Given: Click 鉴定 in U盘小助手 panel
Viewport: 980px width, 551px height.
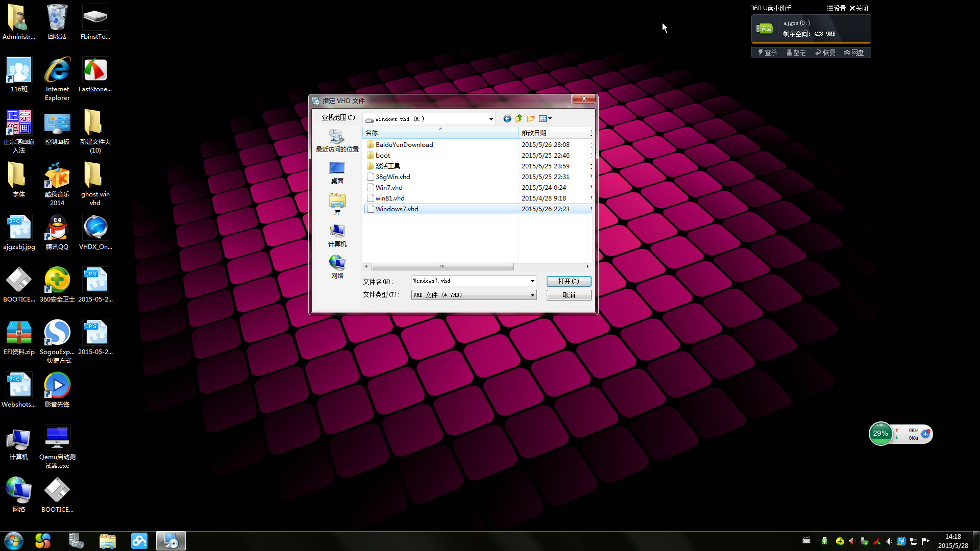Looking at the screenshot, I should pos(796,53).
